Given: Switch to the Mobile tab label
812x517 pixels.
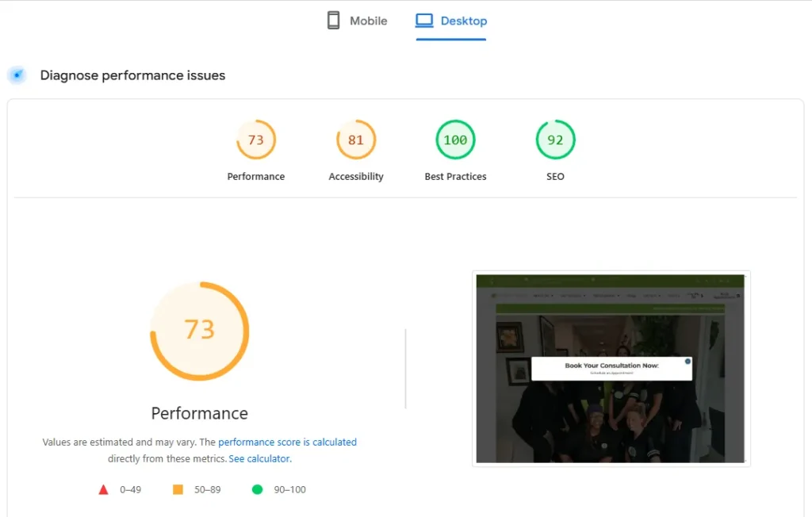Looking at the screenshot, I should click(x=369, y=21).
